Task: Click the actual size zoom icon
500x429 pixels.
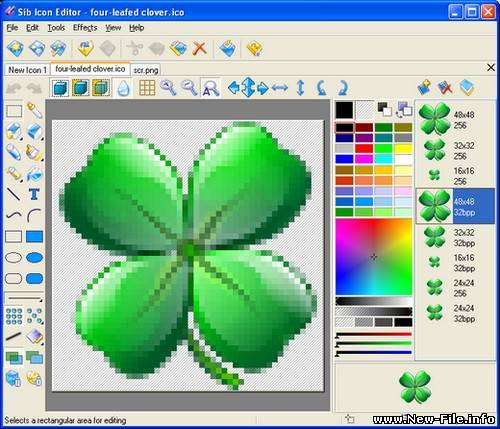Action: 210,88
